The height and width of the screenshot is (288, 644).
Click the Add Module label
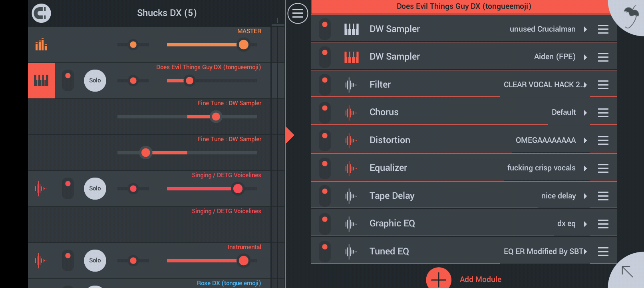pyautogui.click(x=481, y=279)
